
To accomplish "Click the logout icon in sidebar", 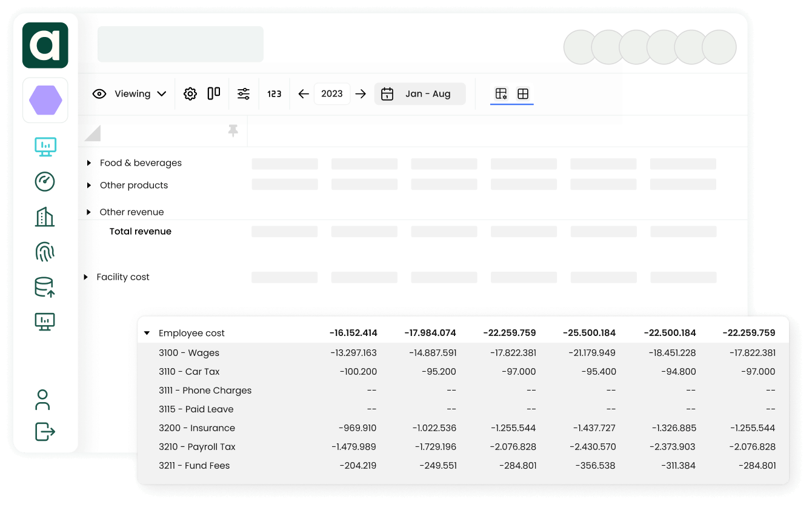I will coord(45,432).
